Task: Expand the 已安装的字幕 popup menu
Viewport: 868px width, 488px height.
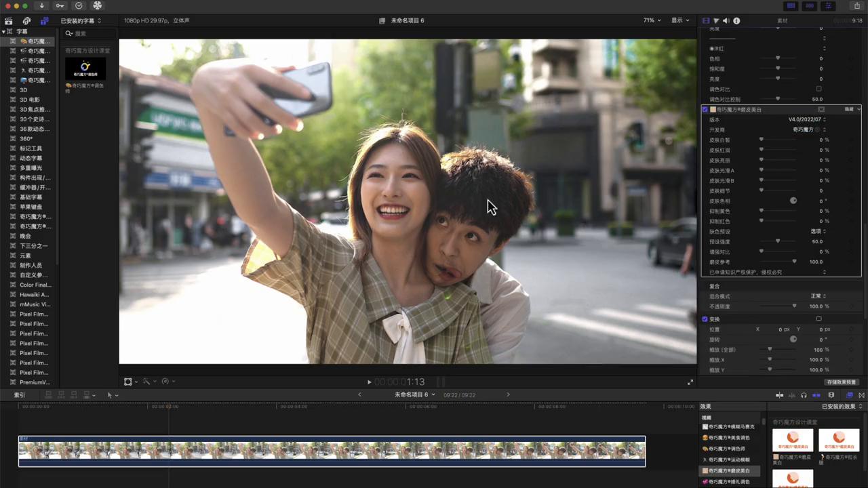Action: pos(81,21)
